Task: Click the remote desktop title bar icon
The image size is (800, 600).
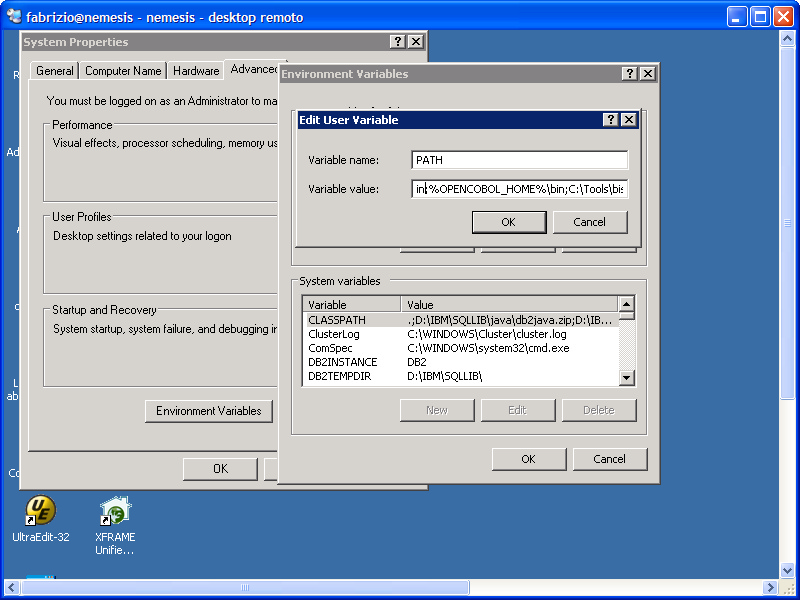Action: click(13, 17)
